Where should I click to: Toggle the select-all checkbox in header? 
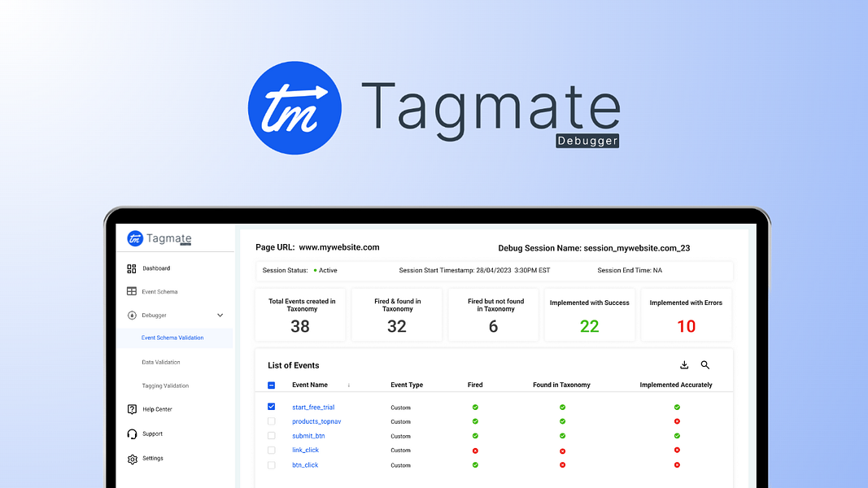click(x=271, y=385)
